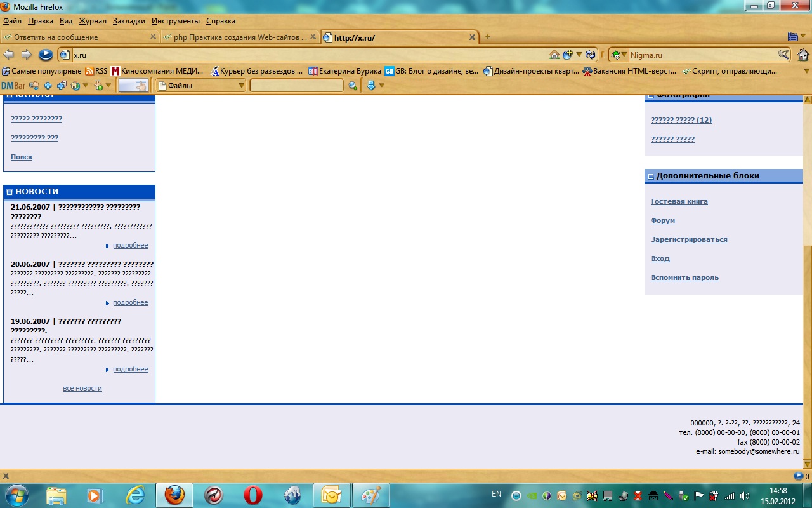Open the Екатерина Бурика bookmark
The height and width of the screenshot is (508, 812).
[344, 71]
